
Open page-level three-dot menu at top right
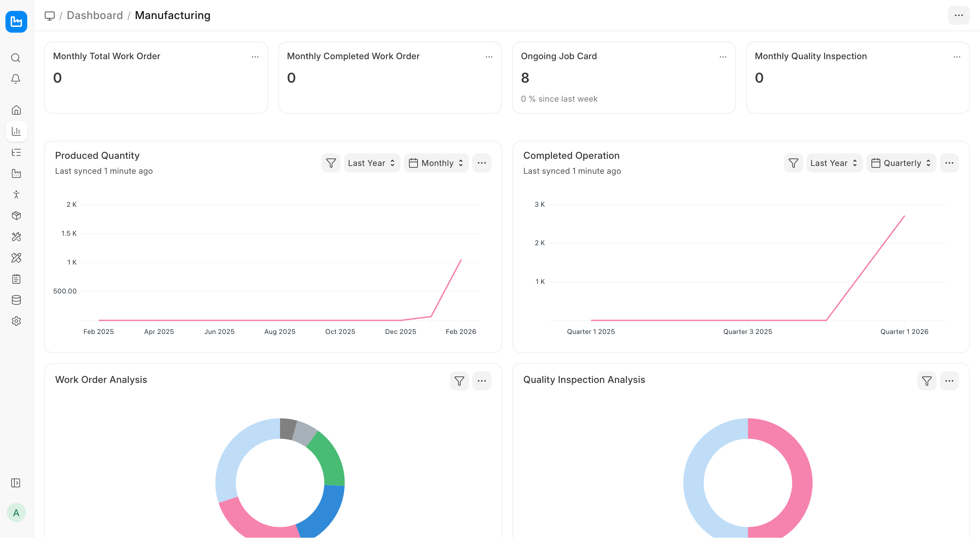tap(958, 15)
